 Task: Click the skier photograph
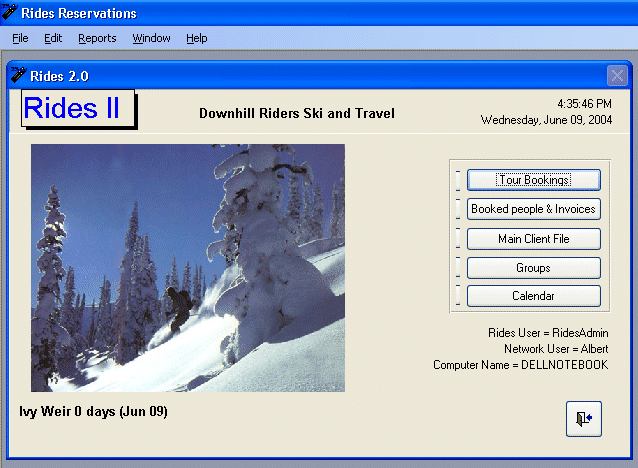tap(188, 268)
